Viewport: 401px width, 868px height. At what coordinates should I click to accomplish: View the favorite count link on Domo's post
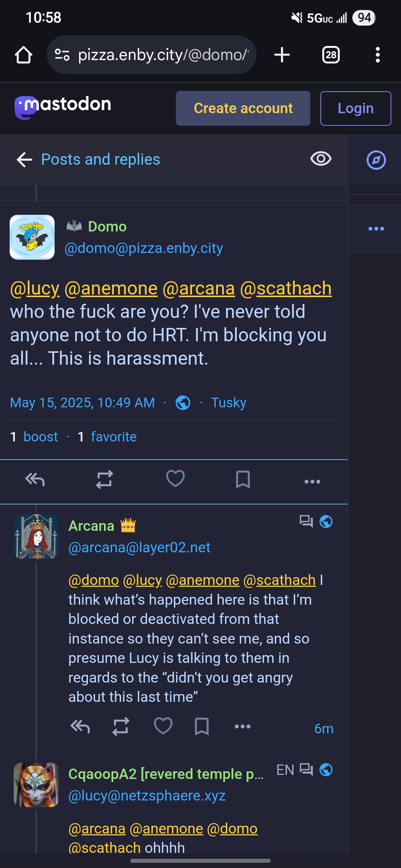pyautogui.click(x=113, y=437)
